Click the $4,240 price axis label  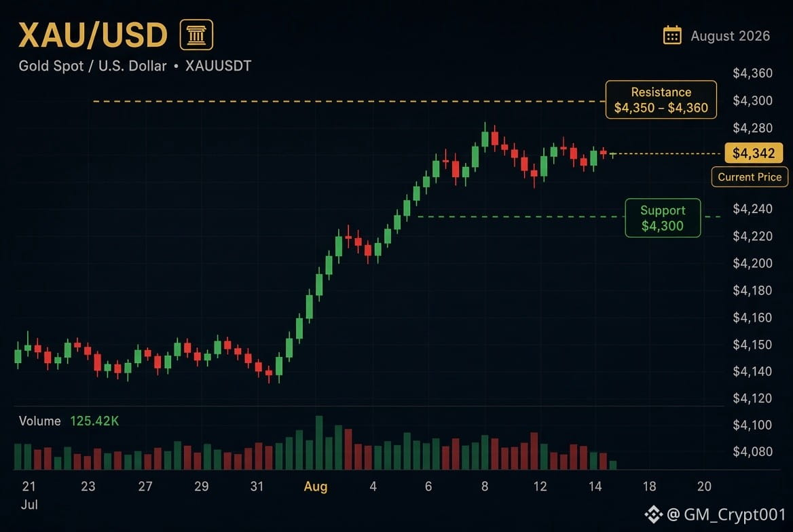pyautogui.click(x=752, y=209)
